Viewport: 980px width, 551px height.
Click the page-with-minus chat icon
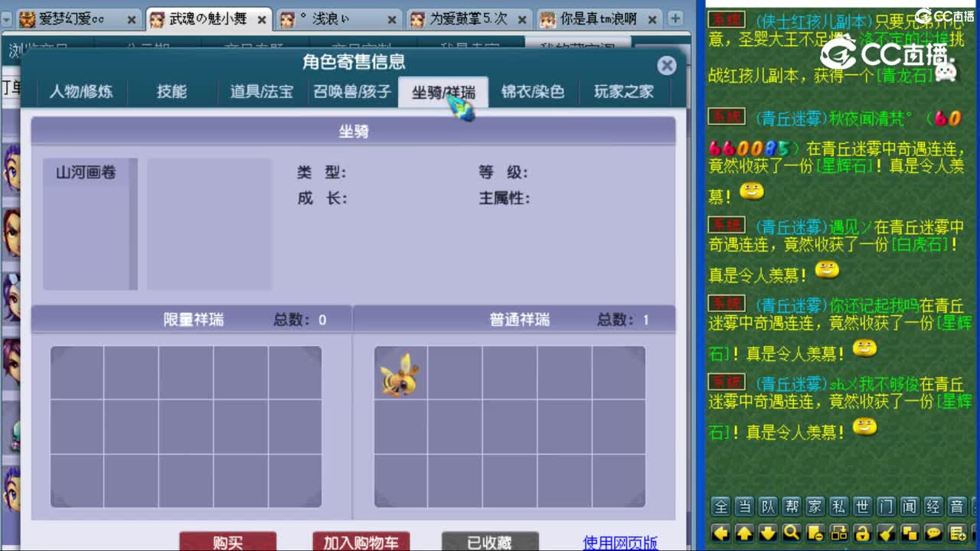tap(815, 533)
